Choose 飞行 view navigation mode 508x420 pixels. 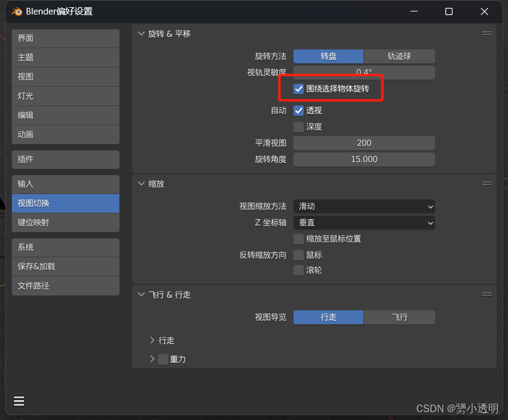[x=400, y=318]
